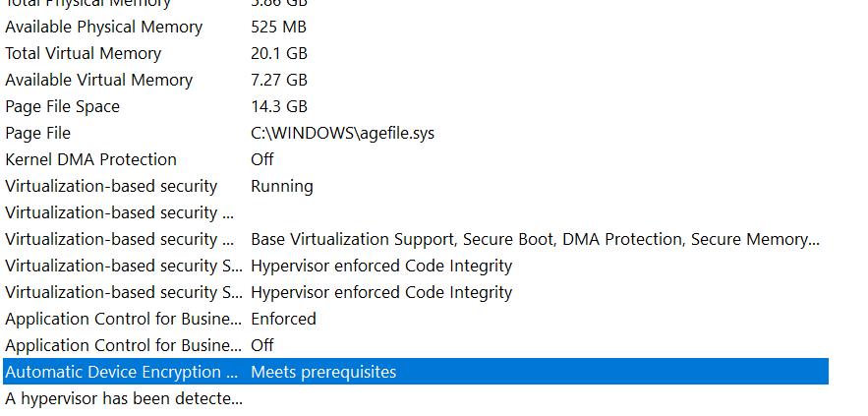Click the Off value for Kernel DMA Protection
868x416 pixels.
click(262, 159)
